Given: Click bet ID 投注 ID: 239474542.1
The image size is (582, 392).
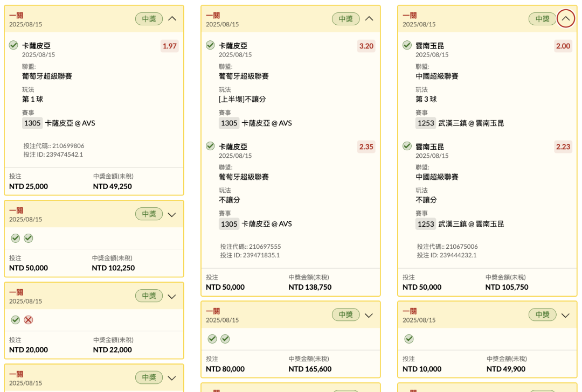Looking at the screenshot, I should 53,155.
